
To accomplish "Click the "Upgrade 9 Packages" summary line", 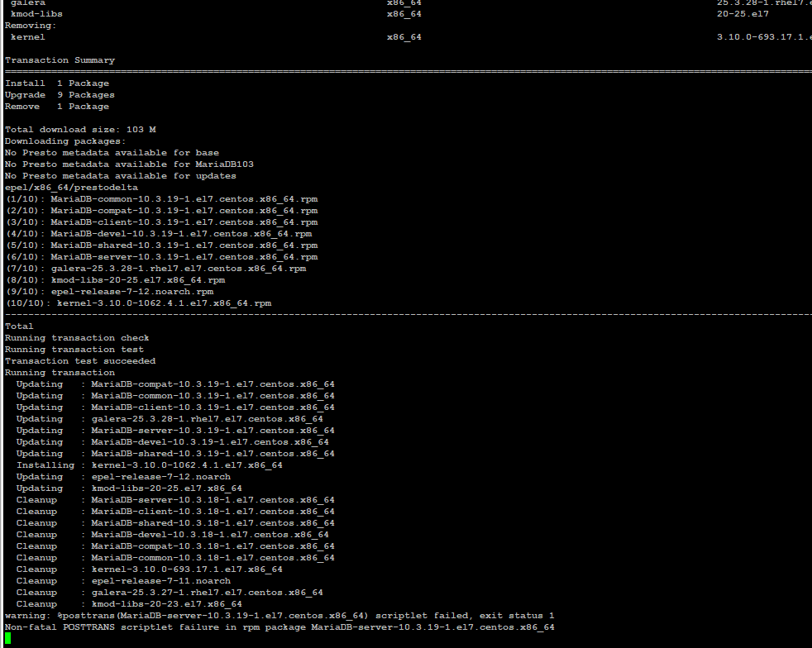I will [60, 95].
